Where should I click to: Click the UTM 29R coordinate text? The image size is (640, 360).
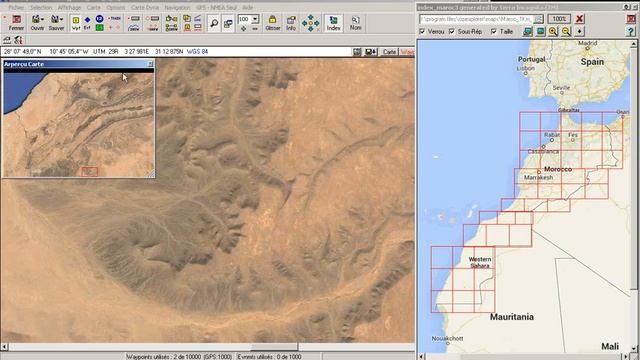click(105, 51)
